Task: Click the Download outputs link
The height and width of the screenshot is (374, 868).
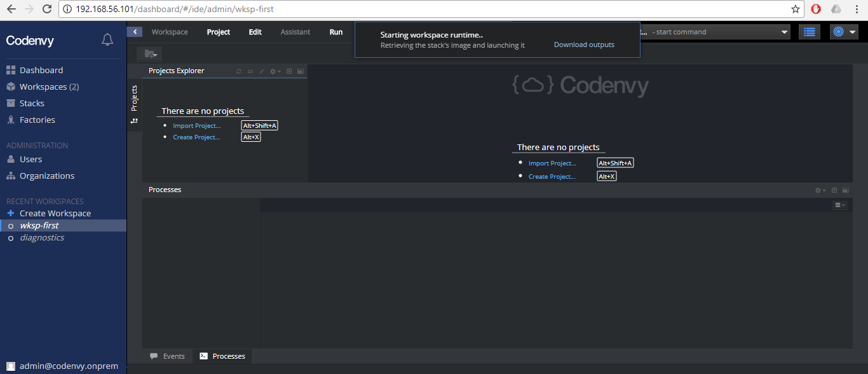Action: coord(583,45)
